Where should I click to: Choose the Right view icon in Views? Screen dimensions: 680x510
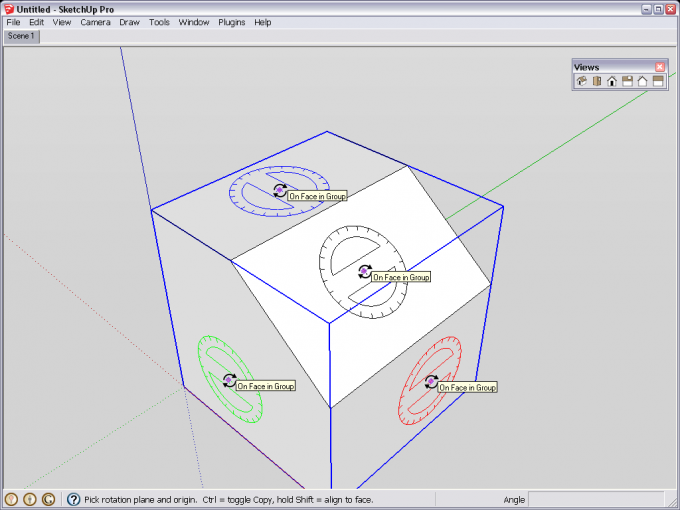coord(627,82)
